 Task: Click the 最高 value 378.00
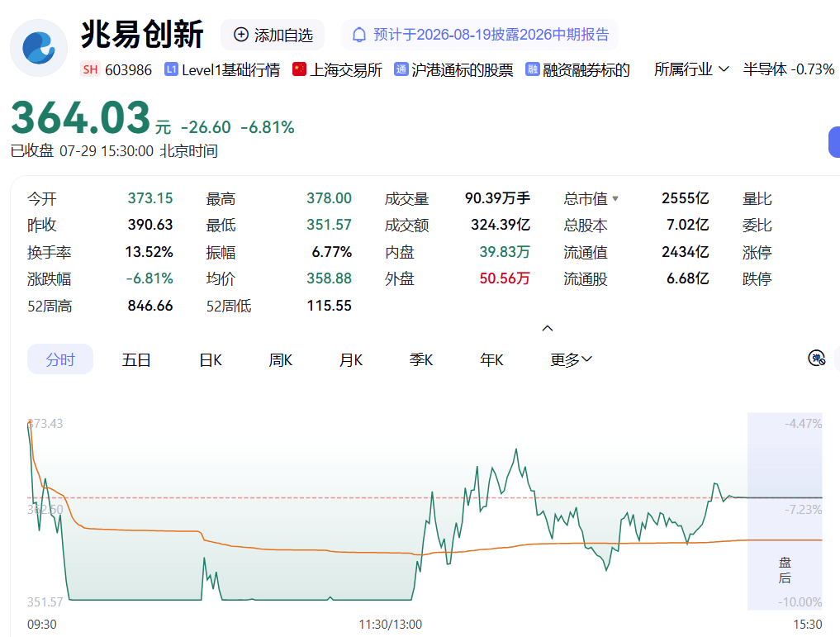[329, 198]
